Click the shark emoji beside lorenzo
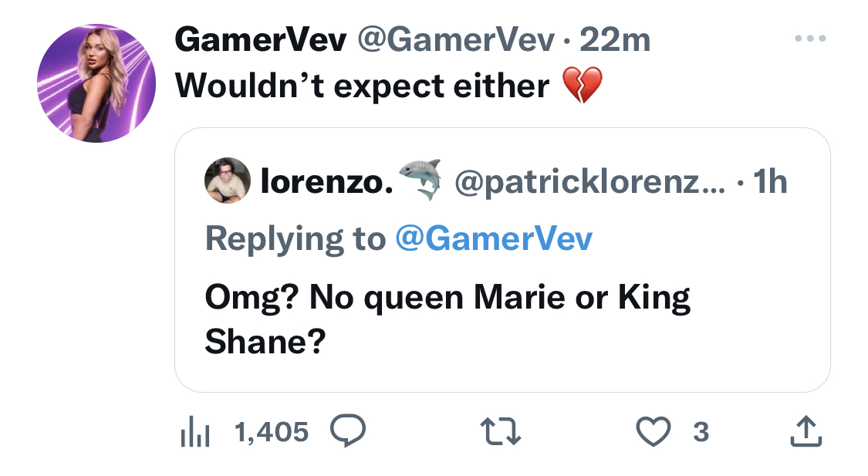The height and width of the screenshot is (476, 868). (x=420, y=179)
